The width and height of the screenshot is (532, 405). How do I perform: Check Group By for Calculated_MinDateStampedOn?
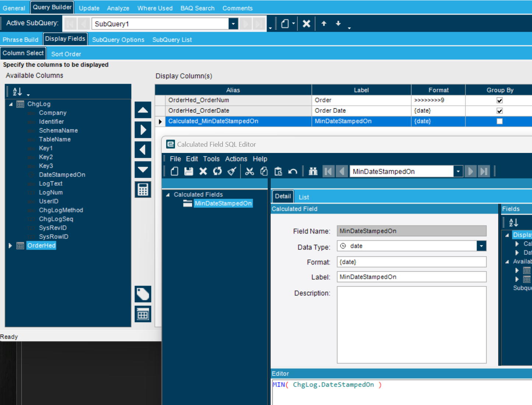[x=500, y=121]
